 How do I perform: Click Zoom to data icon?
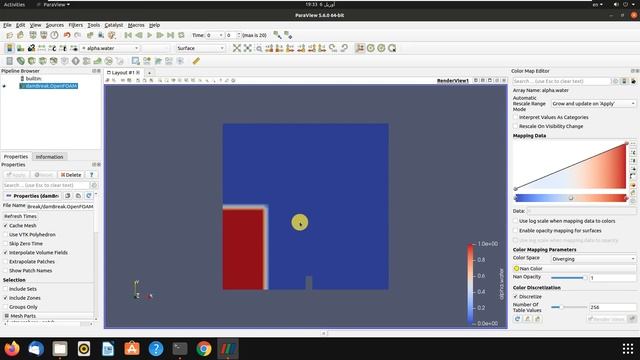pos(248,48)
